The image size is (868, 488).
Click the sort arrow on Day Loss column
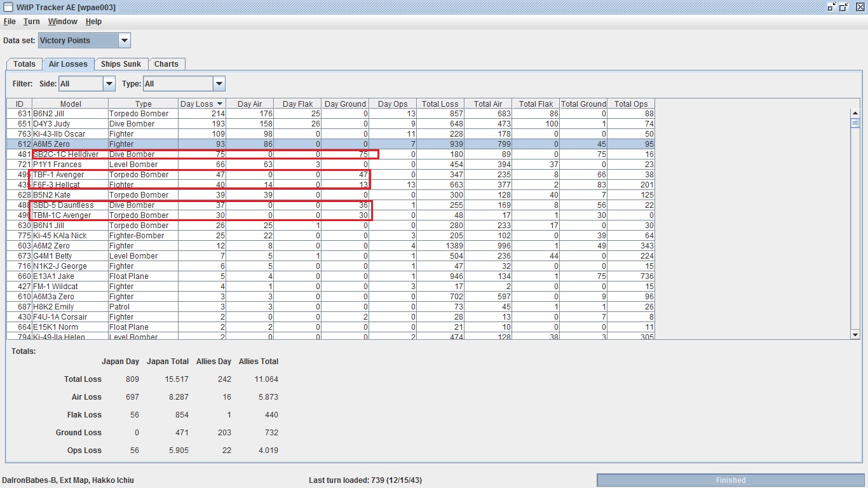pyautogui.click(x=220, y=104)
